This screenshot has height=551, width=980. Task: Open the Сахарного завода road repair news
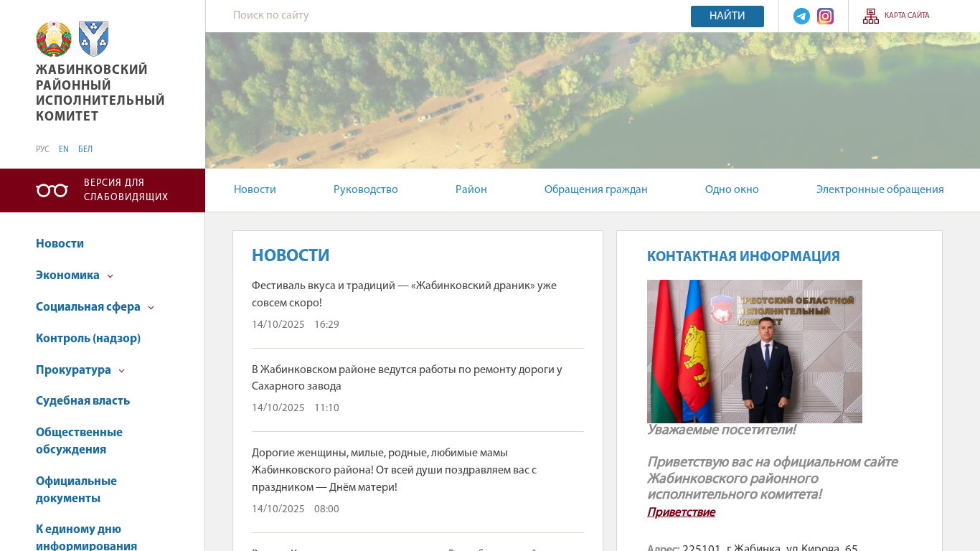tap(407, 378)
